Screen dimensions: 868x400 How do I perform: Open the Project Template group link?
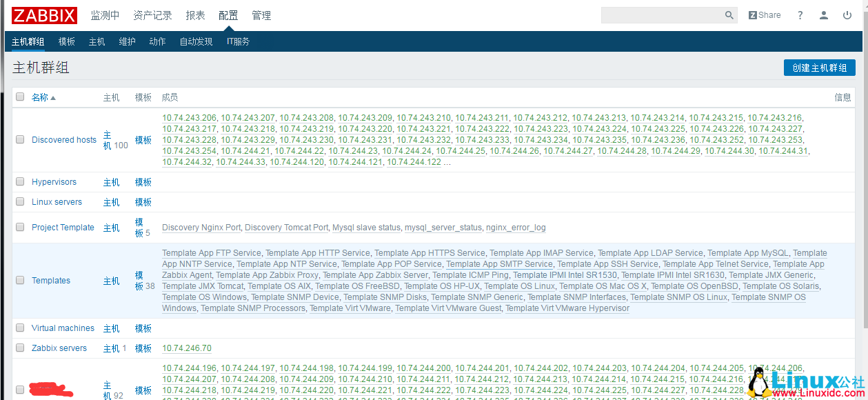pos(63,228)
